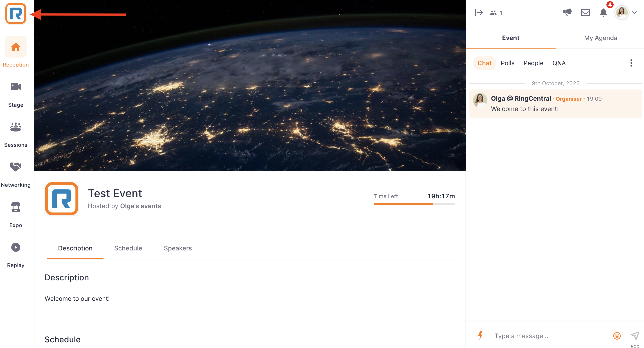Open Networking handshake icon
Viewport: 644px width, 348px height.
pyautogui.click(x=16, y=167)
